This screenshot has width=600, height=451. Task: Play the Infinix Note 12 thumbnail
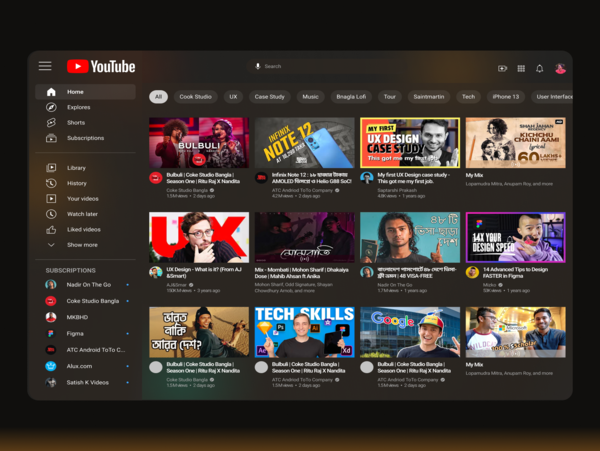pyautogui.click(x=305, y=143)
